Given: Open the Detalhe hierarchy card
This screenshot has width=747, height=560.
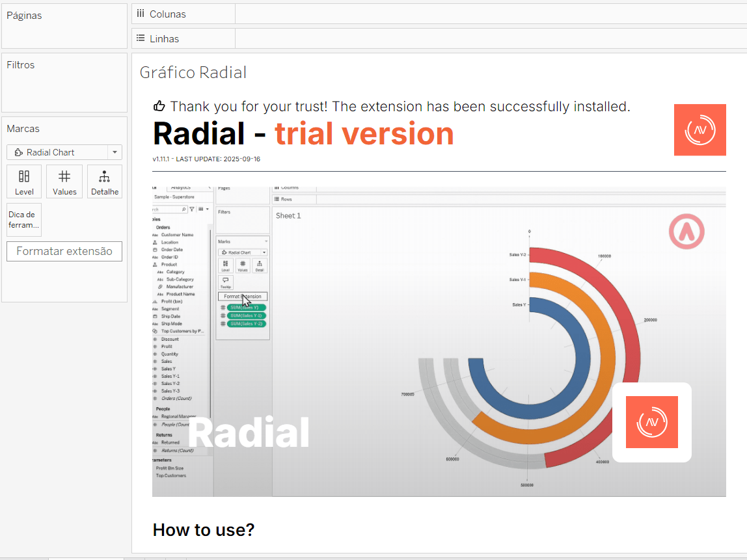Looking at the screenshot, I should [x=105, y=181].
